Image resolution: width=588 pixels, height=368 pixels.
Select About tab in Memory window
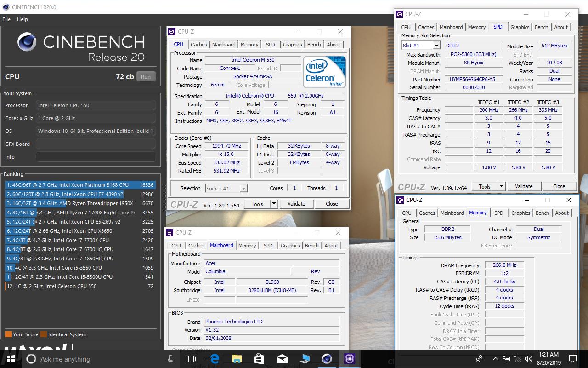coord(562,213)
